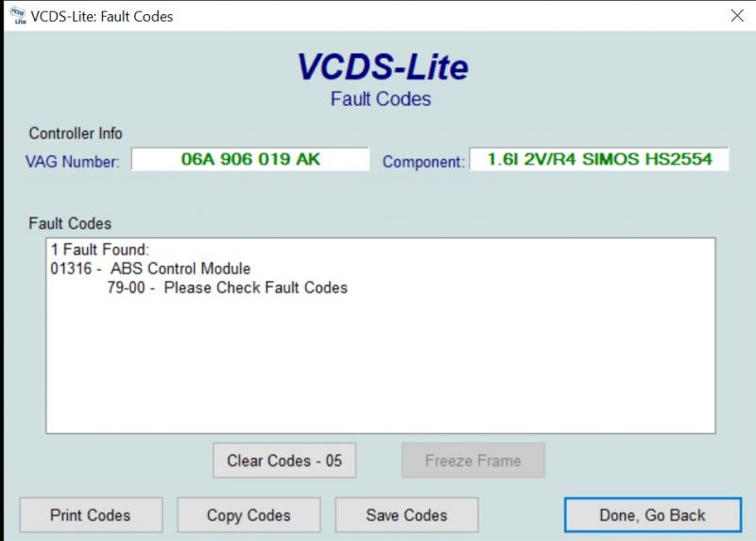Click the window title 'VCDS-Lite: Fault Codes'
756x541 pixels.
(x=102, y=16)
